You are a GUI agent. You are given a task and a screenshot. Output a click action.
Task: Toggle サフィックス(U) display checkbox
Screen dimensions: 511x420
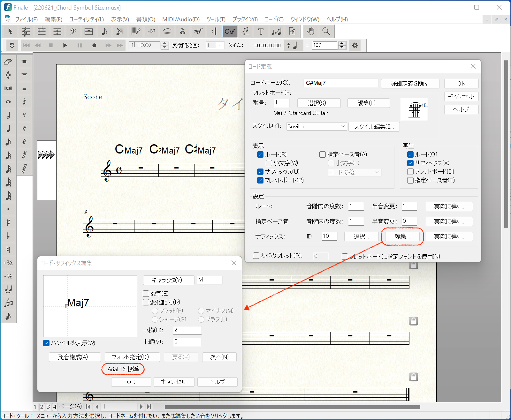pyautogui.click(x=260, y=172)
